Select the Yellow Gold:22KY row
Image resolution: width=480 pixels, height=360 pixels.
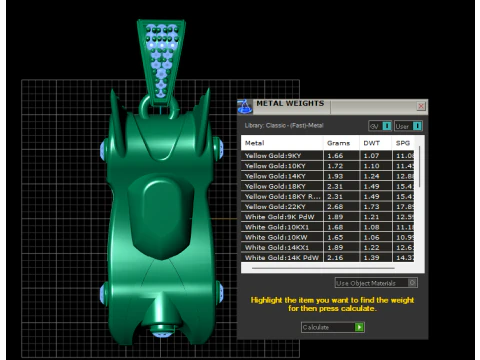pos(327,207)
